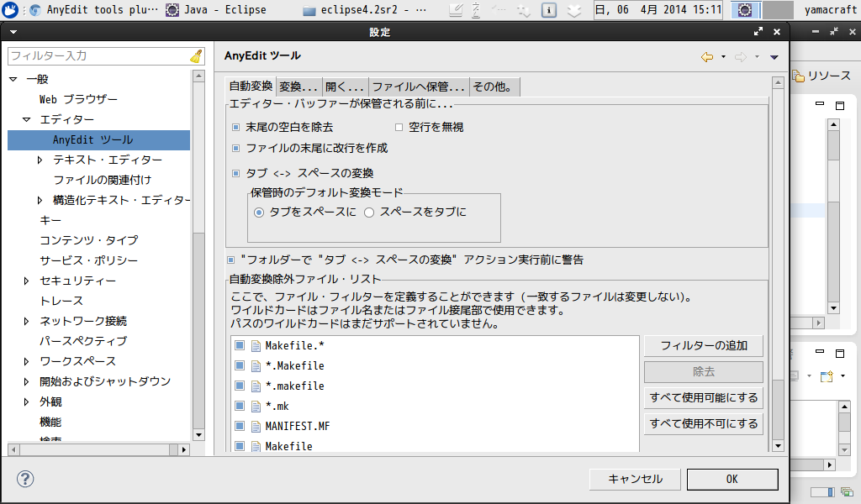
Task: Open the preference page view menu dropdown
Action: tap(774, 57)
